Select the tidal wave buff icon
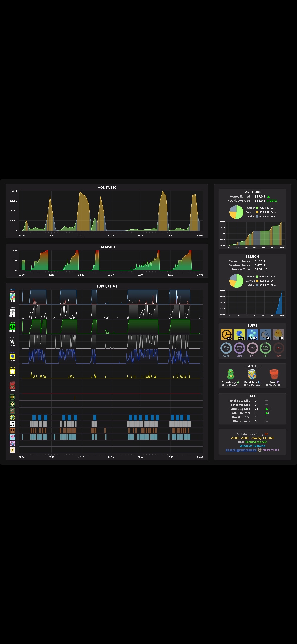This screenshot has width=297, height=644. [x=265, y=334]
